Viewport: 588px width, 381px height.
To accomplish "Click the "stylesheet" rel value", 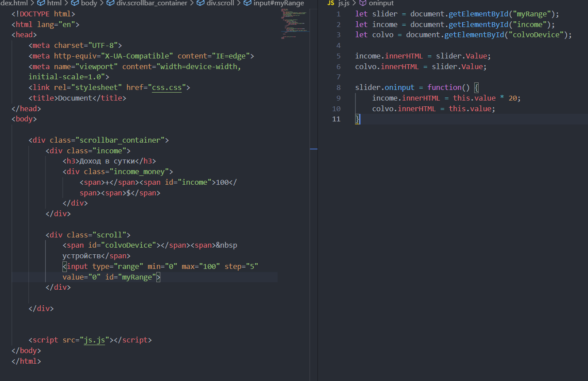I will [97, 87].
